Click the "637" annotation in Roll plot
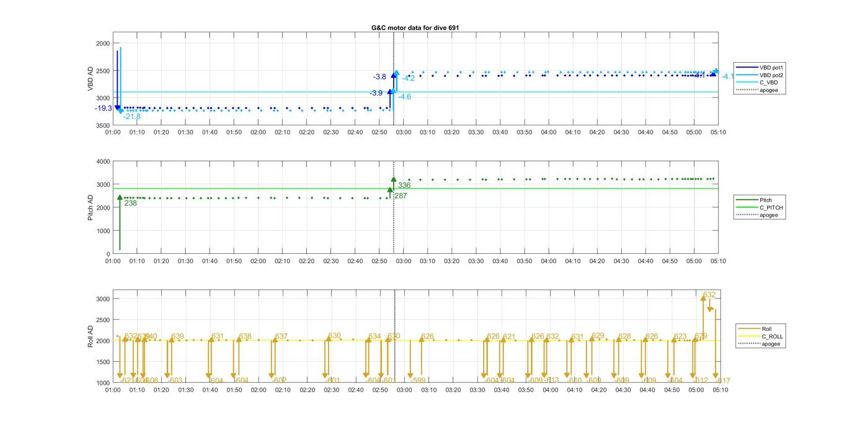This screenshot has width=868, height=430. point(281,336)
